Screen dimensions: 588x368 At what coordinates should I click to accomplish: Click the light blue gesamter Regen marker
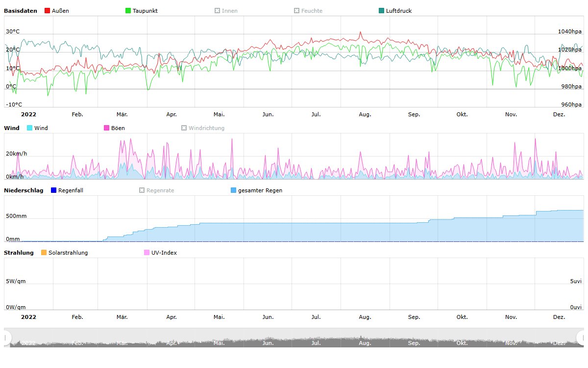tap(234, 190)
